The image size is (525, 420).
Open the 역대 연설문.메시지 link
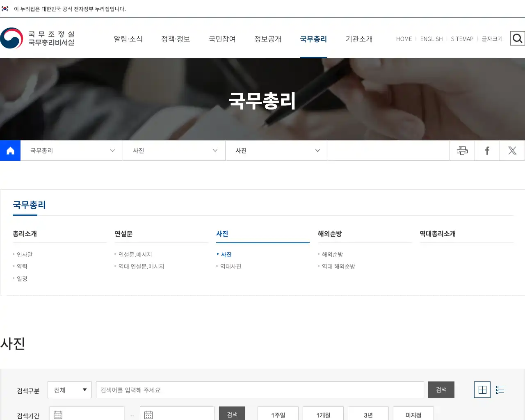[x=142, y=266]
